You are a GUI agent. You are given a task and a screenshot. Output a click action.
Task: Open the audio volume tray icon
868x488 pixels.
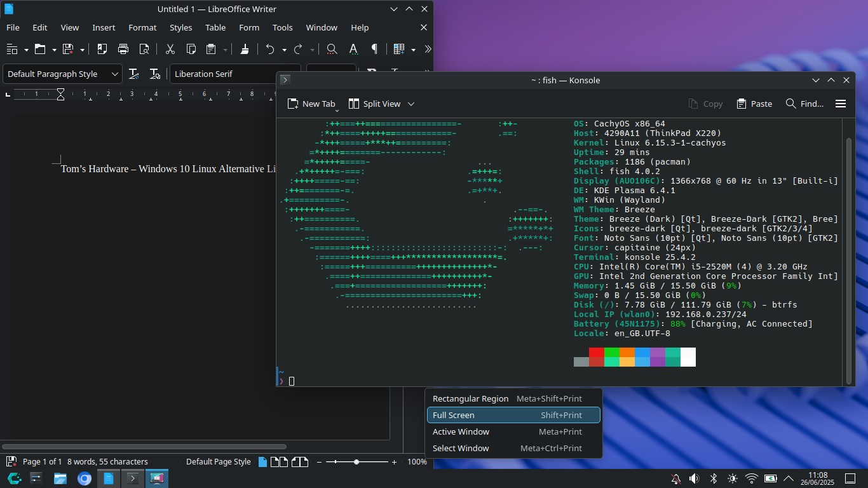click(x=695, y=478)
